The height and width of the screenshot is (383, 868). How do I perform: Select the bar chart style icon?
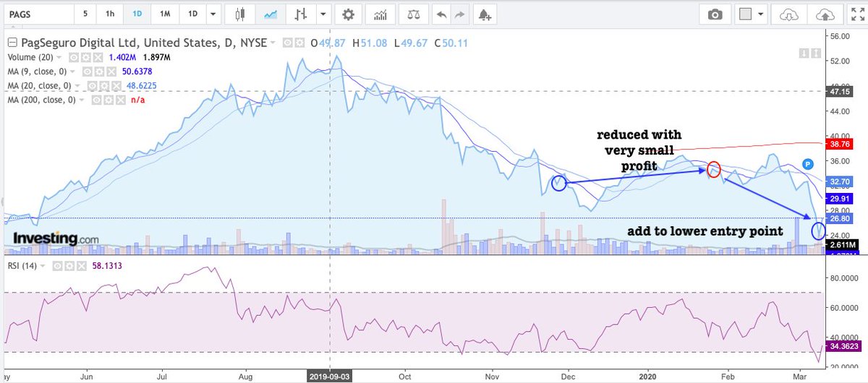300,14
